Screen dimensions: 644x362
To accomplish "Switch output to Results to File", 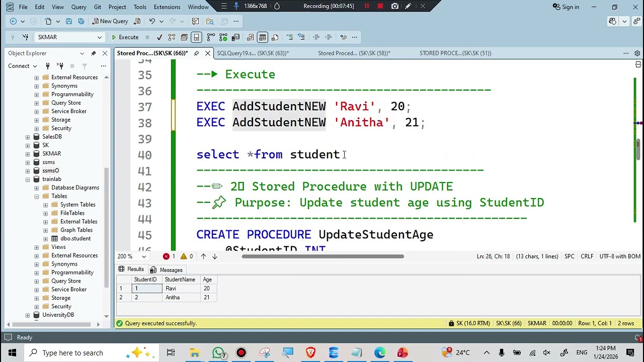I will click(275, 37).
